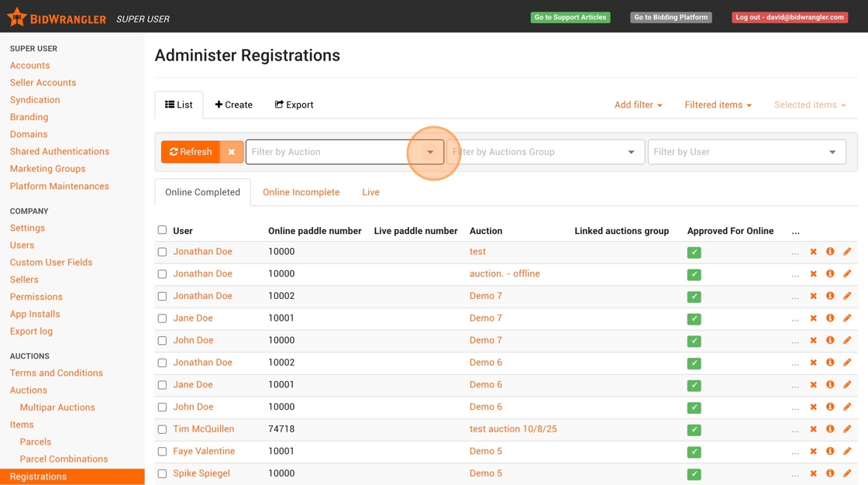This screenshot has width=868, height=485.
Task: Edit Spike Spiegel's Demo 5 registration
Action: tap(847, 473)
